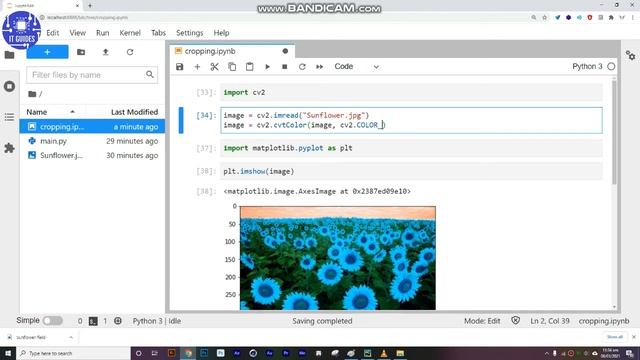
Task: Open the View menu
Action: tap(77, 33)
